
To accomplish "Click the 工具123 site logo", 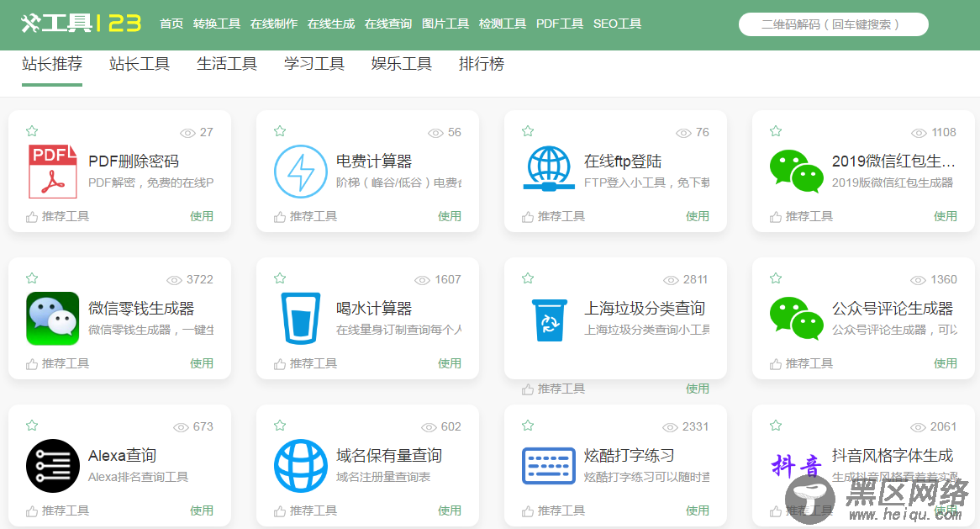I will 81,24.
